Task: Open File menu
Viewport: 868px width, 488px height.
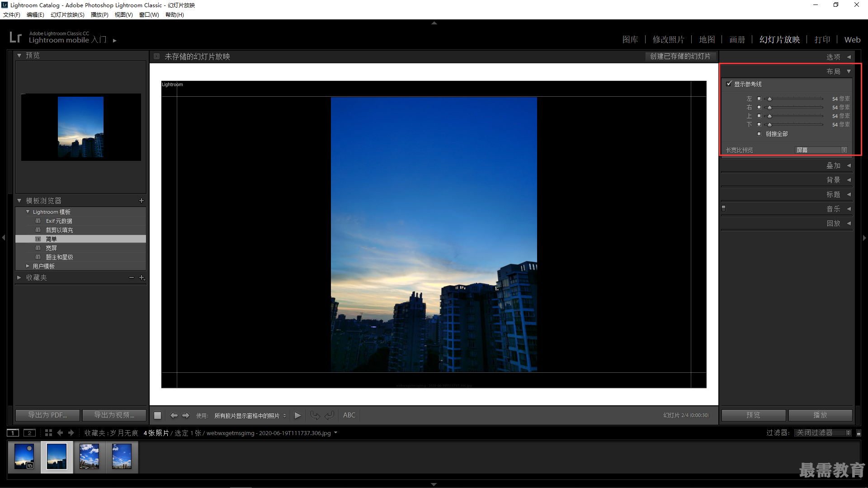Action: tap(12, 15)
